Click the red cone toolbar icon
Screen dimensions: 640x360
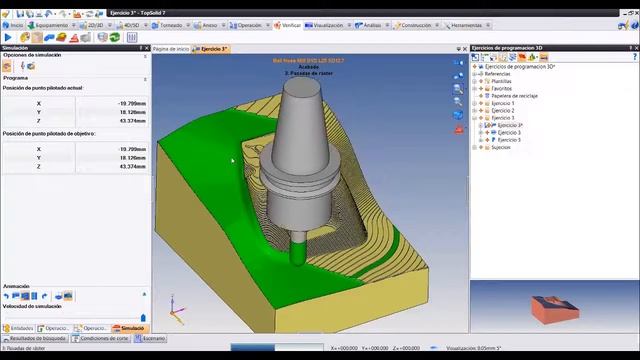pos(74,38)
